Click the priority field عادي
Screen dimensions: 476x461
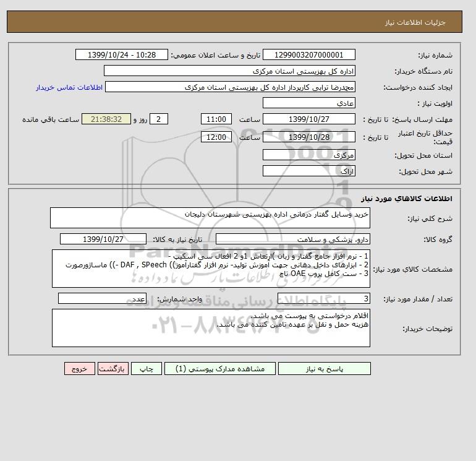[x=308, y=103]
